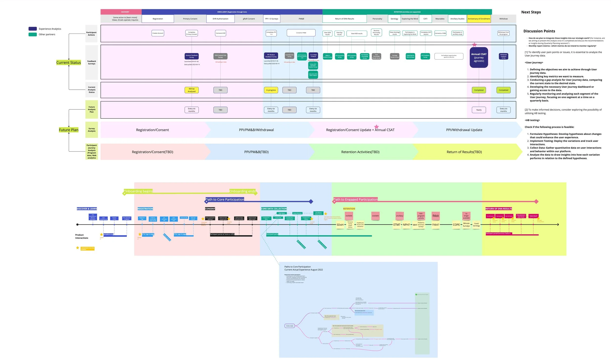Select the Anniversary of Enrollment yellow header
The width and height of the screenshot is (611, 364).
[479, 19]
